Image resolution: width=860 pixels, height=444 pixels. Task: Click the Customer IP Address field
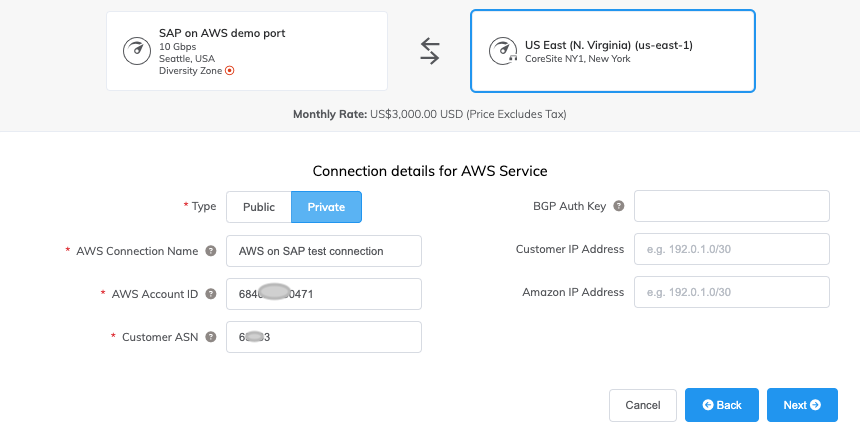pos(732,249)
